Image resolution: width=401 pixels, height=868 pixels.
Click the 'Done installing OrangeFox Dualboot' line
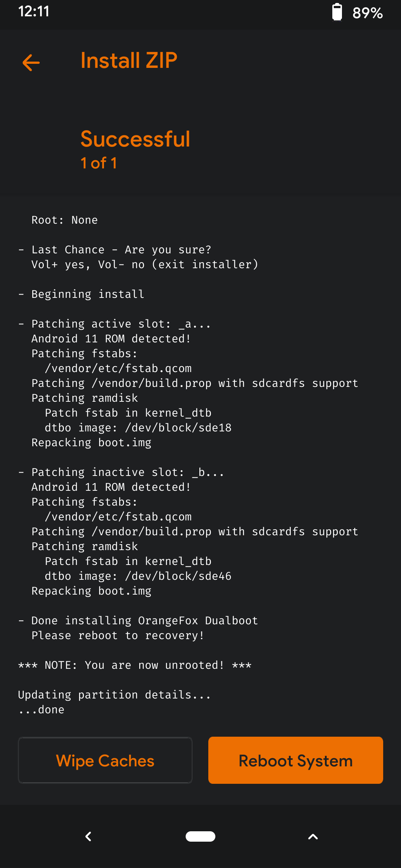coord(144,621)
